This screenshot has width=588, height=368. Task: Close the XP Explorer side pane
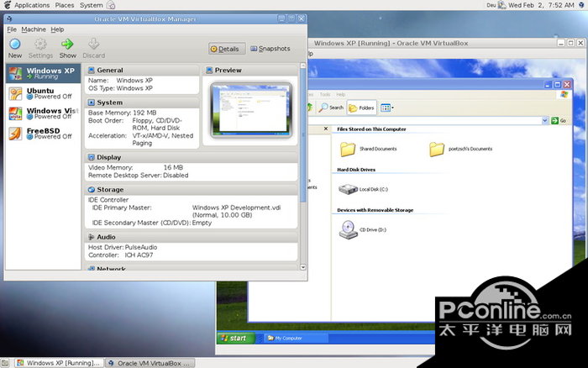tap(326, 129)
